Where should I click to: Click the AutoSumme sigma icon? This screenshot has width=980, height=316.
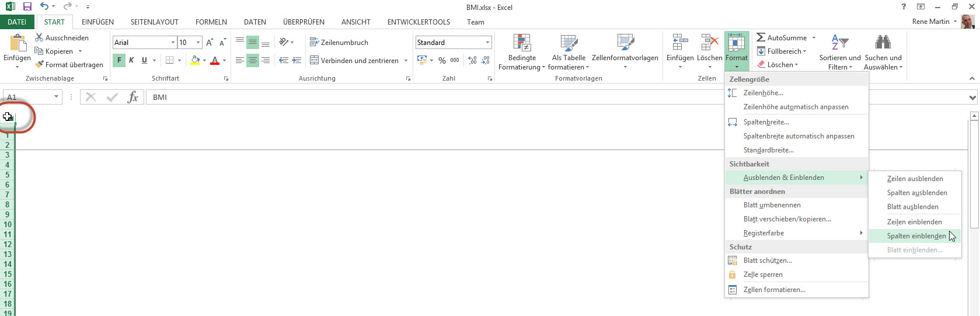tap(761, 37)
